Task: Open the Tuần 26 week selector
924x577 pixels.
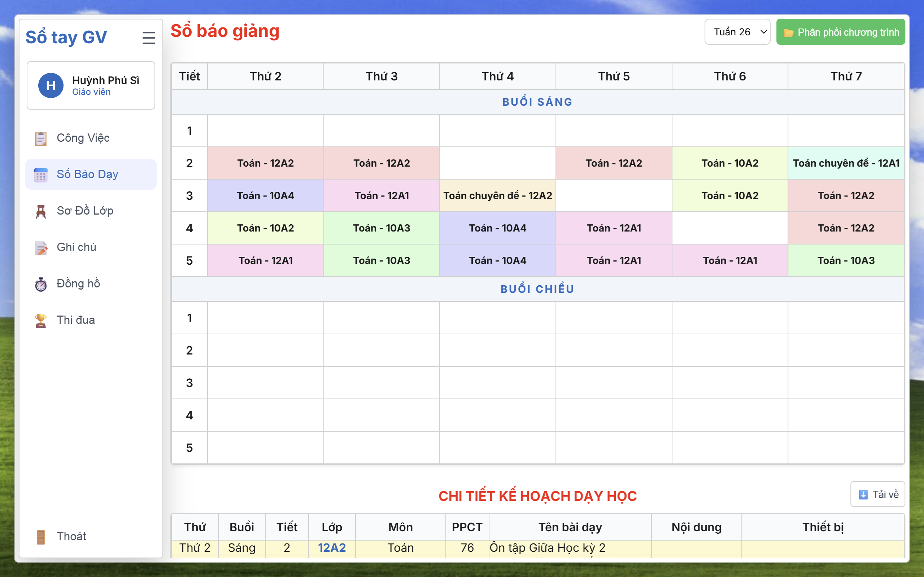Action: pos(737,32)
